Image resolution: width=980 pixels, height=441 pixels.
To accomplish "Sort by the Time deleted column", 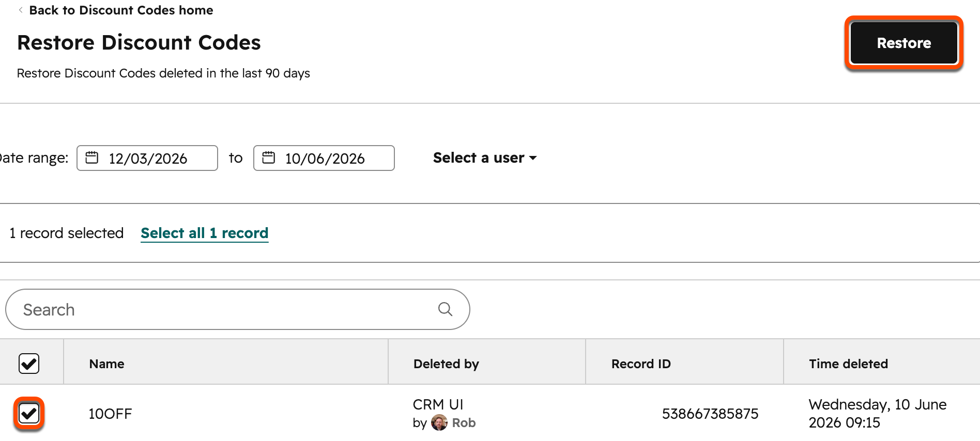I will tap(848, 364).
